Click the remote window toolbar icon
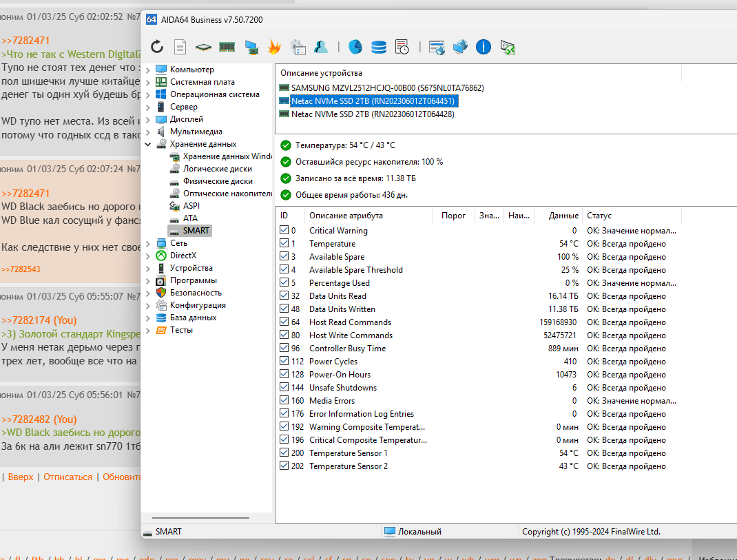Viewport: 737px width, 560px height. tap(437, 48)
